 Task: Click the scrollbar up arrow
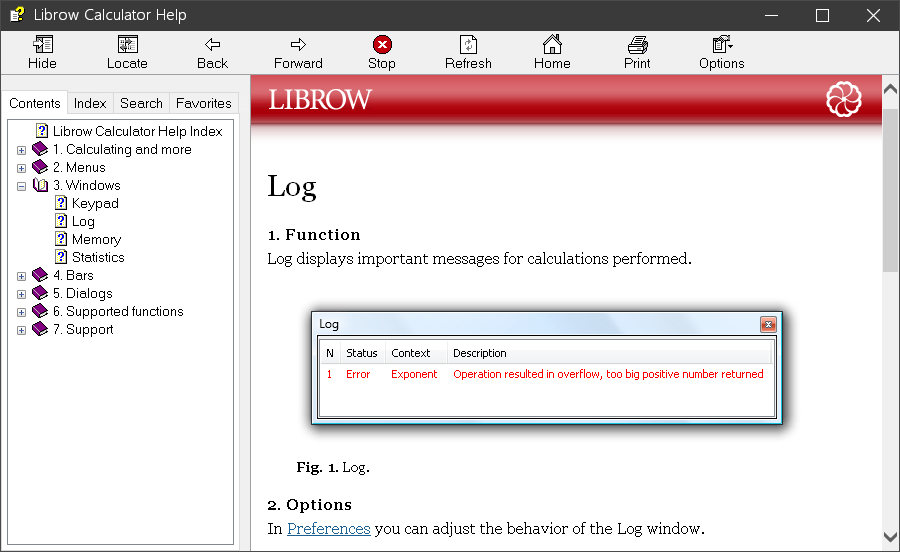tap(890, 89)
